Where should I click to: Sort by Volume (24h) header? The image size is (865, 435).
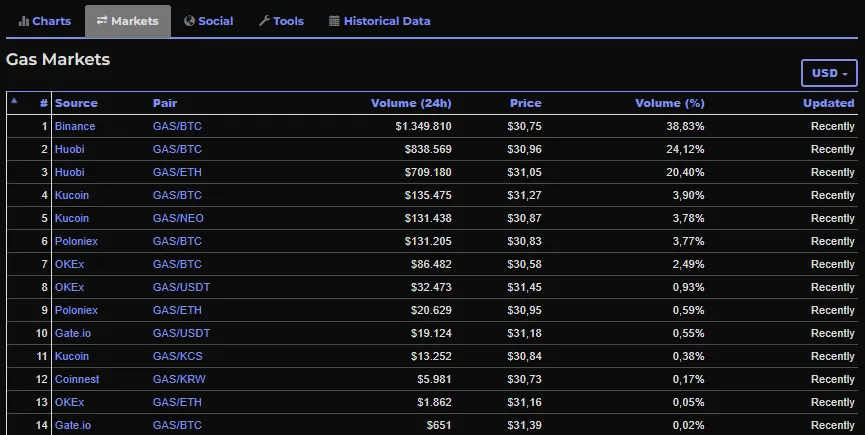[411, 103]
